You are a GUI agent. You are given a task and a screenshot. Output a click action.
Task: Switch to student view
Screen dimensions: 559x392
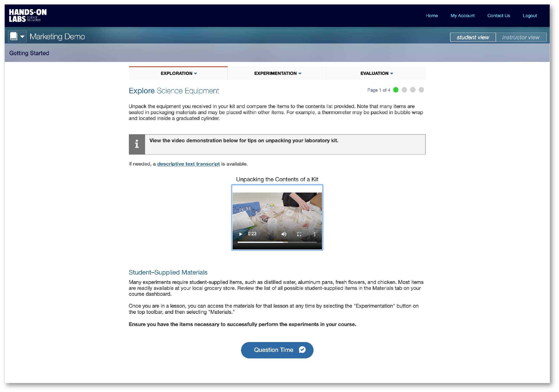pos(472,37)
